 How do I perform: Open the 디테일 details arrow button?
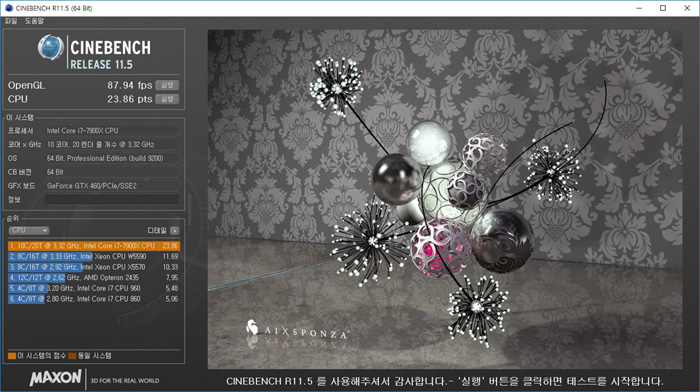(x=175, y=230)
